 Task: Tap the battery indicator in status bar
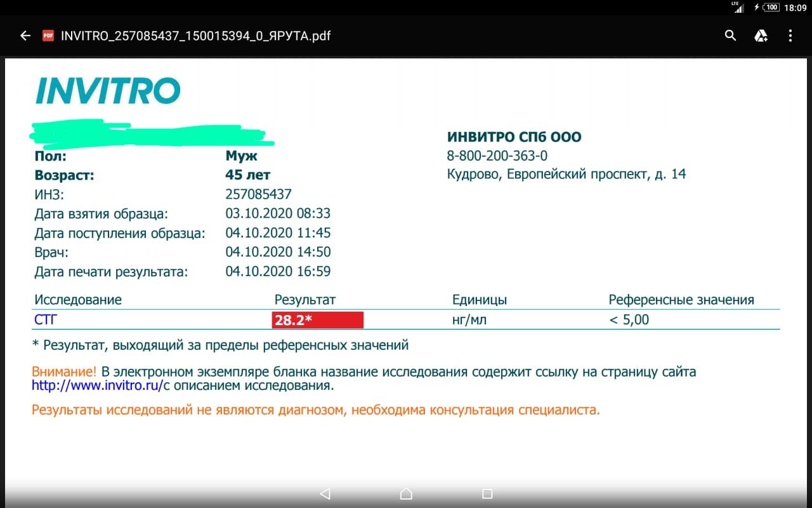[770, 7]
